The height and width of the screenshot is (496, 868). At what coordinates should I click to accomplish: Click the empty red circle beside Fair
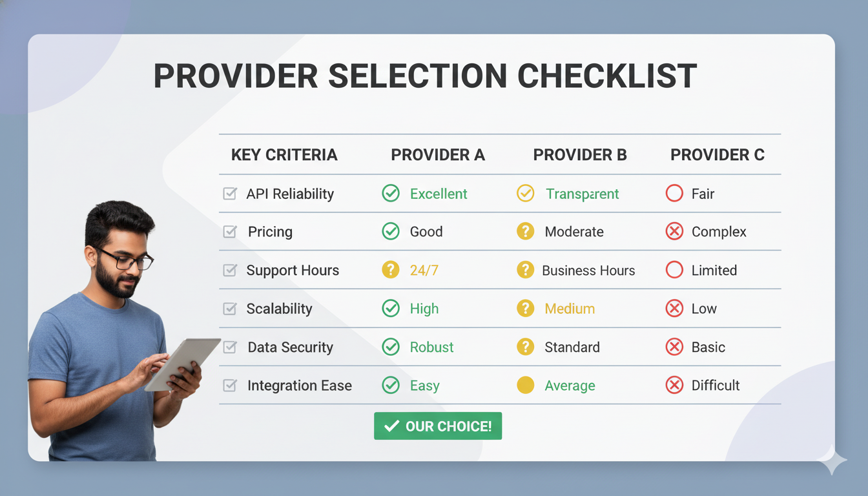point(674,193)
